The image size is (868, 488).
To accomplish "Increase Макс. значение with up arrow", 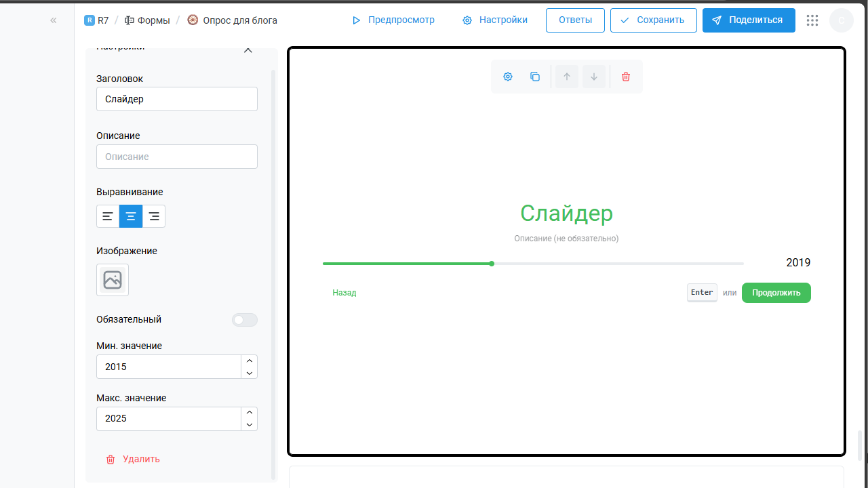I will coord(250,413).
